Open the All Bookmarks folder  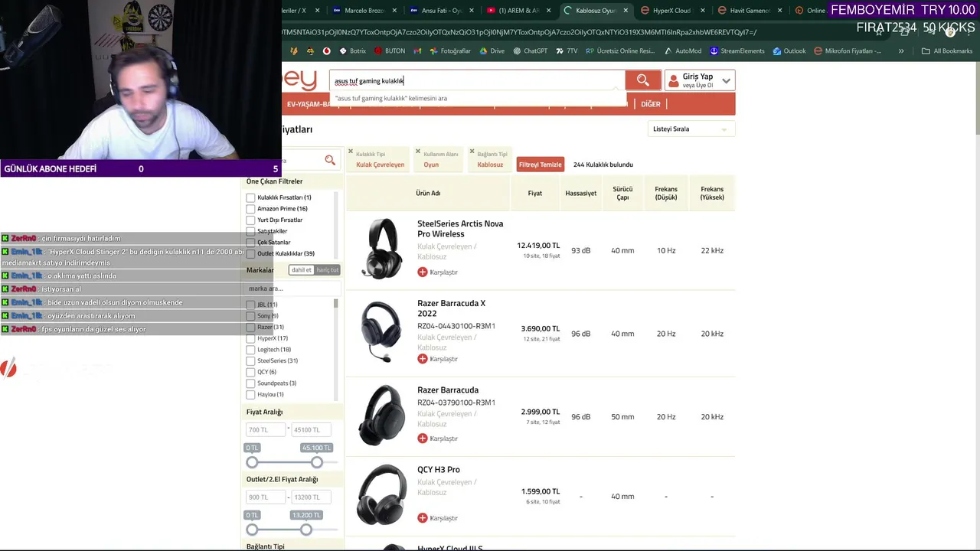(x=947, y=51)
